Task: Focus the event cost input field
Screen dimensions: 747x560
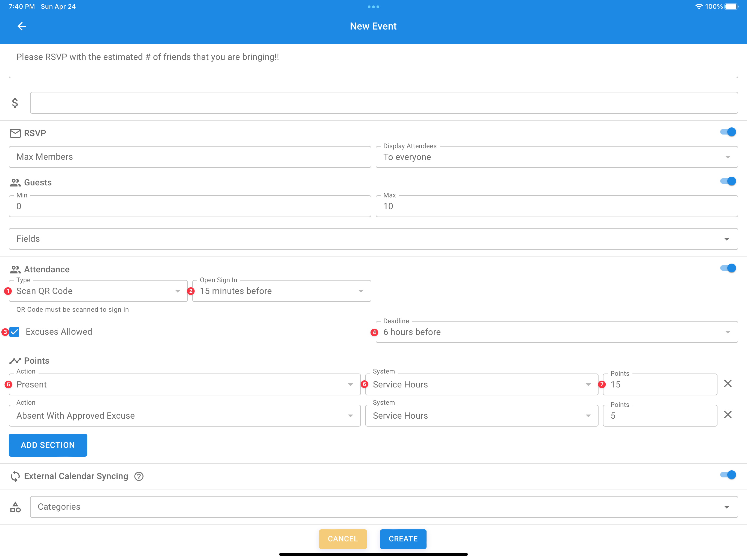Action: coord(384,103)
